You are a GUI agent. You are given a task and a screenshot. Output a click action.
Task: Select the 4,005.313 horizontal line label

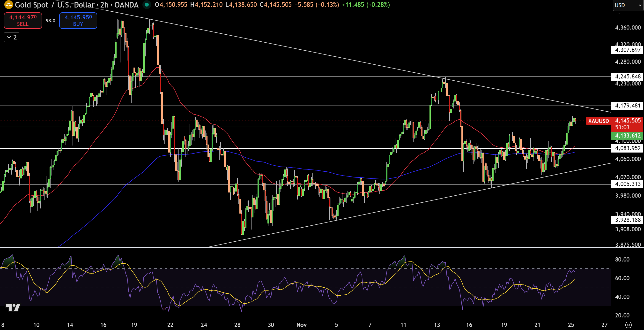coord(628,184)
